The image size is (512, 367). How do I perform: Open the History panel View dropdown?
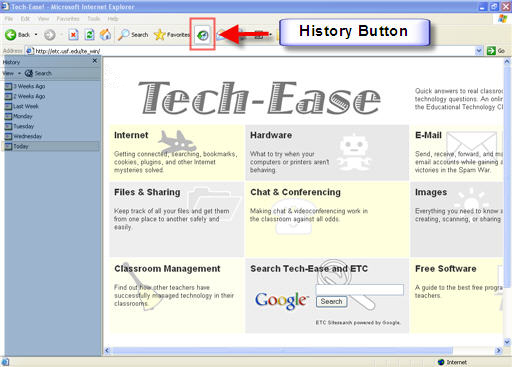[11, 73]
